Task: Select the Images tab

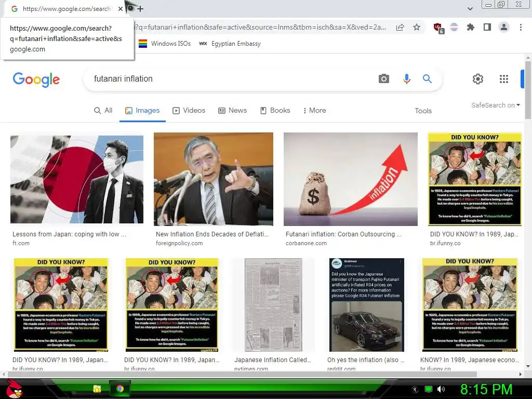Action: tap(142, 111)
